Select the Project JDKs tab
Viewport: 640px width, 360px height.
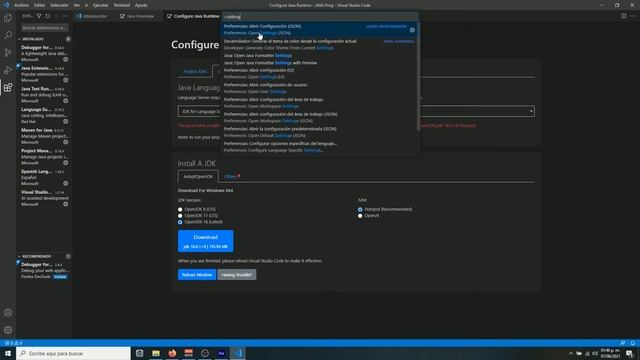pyautogui.click(x=195, y=71)
